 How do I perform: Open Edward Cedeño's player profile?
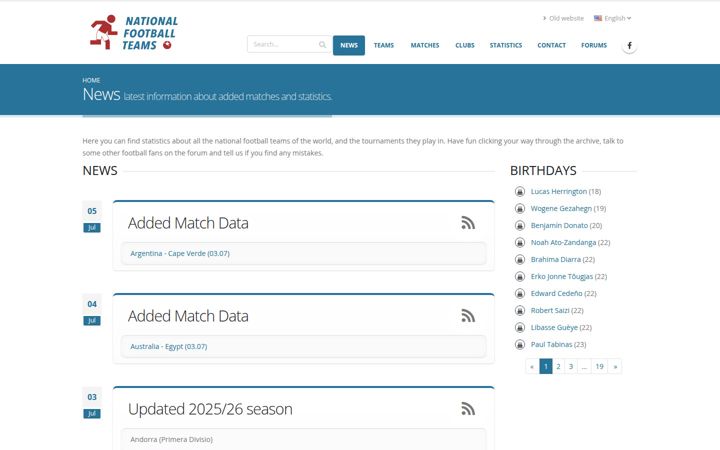[557, 293]
